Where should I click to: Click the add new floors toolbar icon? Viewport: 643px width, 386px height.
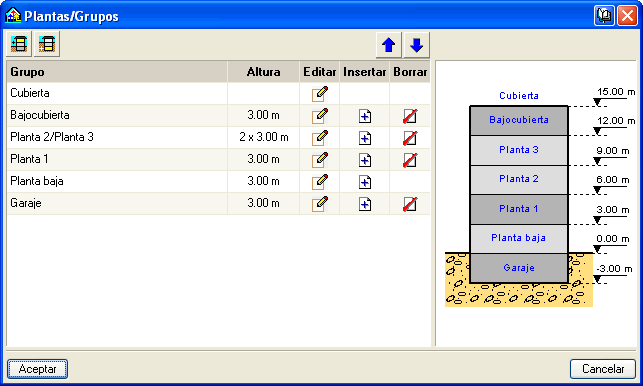(x=19, y=44)
